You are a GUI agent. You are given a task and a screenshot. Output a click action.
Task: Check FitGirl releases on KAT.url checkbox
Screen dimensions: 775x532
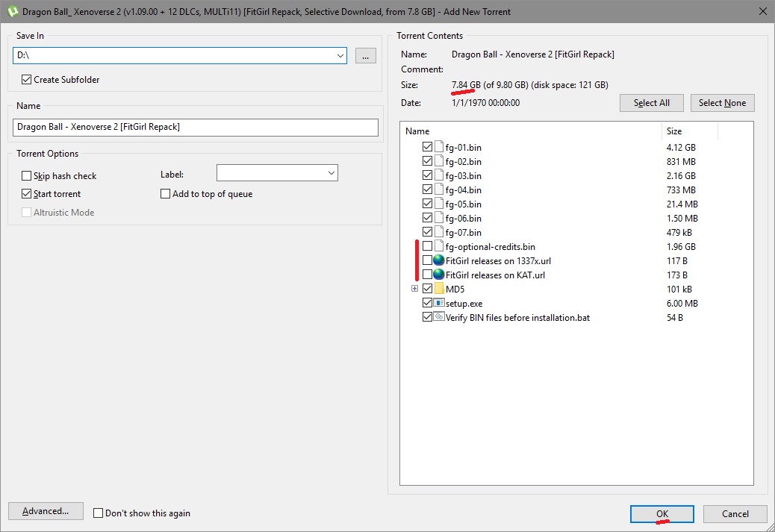428,275
